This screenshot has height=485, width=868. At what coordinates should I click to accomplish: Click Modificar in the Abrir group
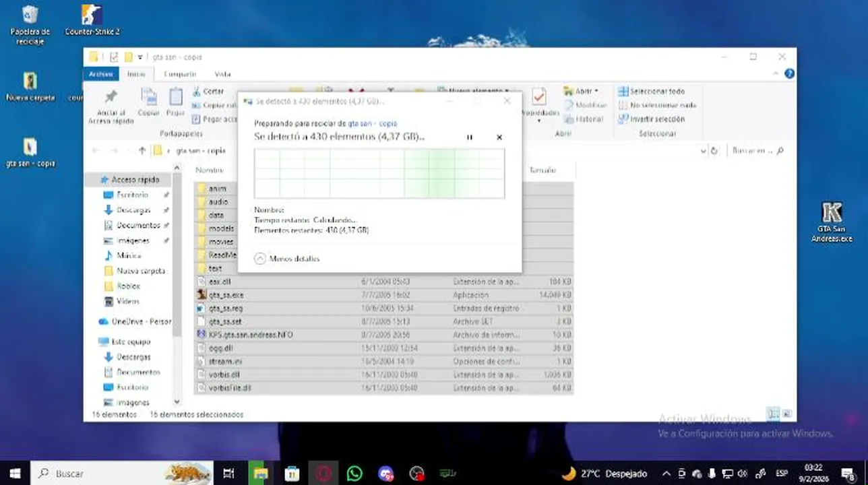(x=585, y=105)
